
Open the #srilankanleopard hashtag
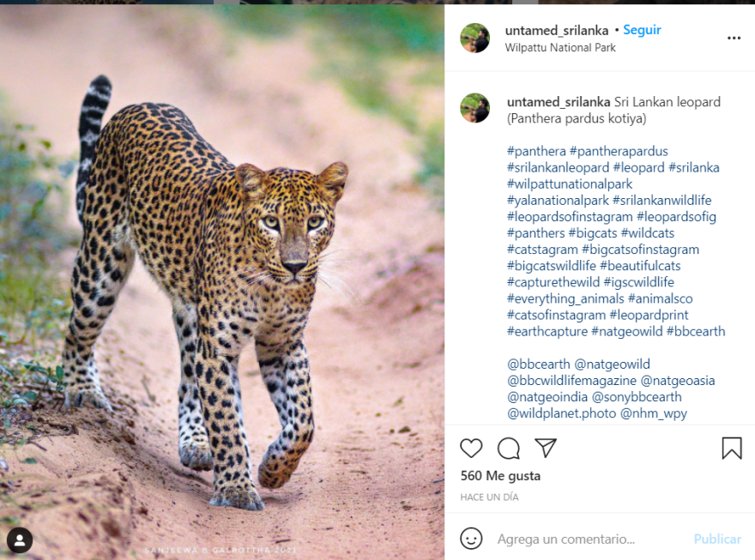coord(558,167)
